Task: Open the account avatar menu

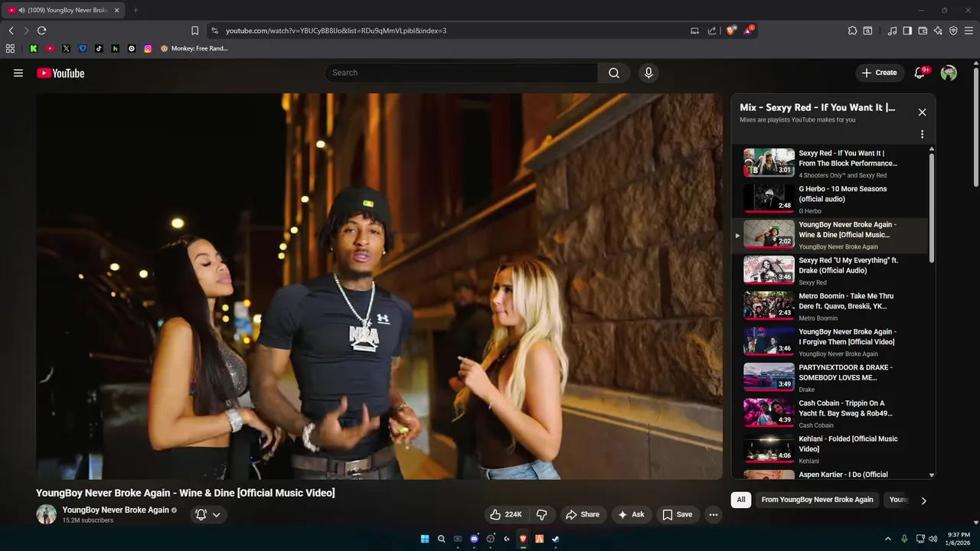Action: pyautogui.click(x=949, y=73)
